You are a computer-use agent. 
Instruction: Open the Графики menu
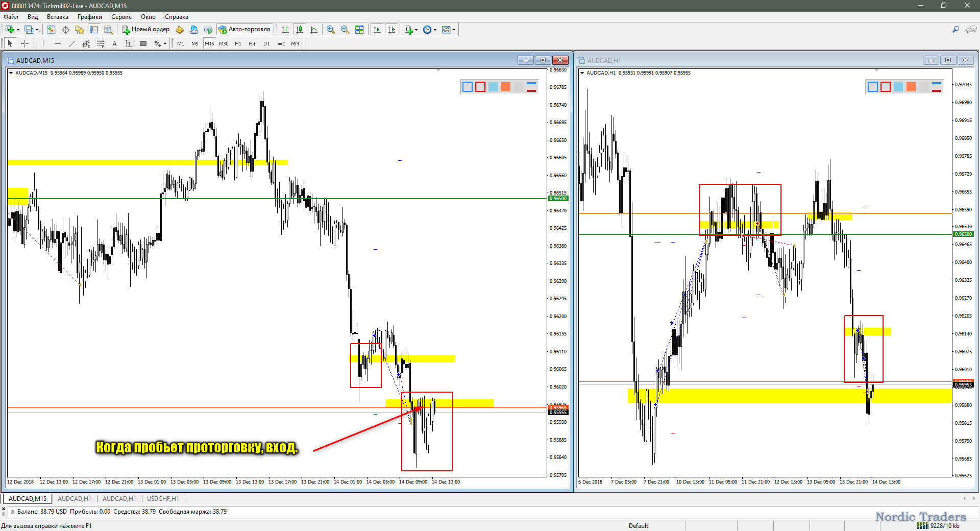pyautogui.click(x=90, y=17)
